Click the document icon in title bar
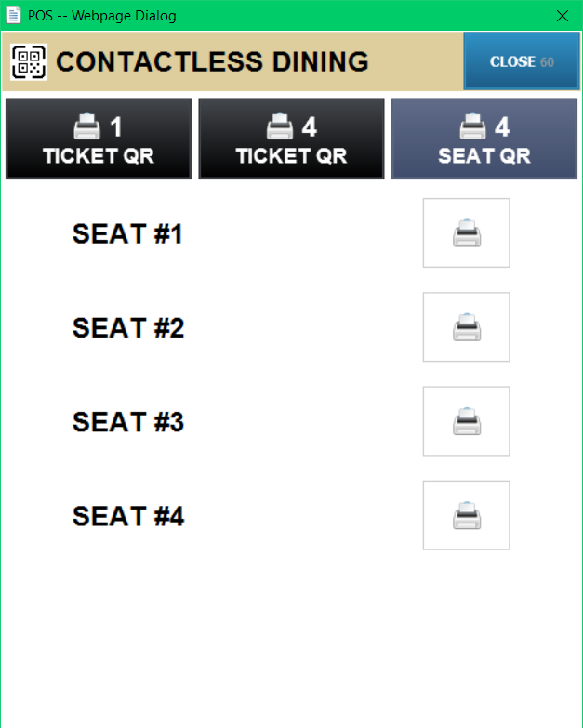 [13, 16]
